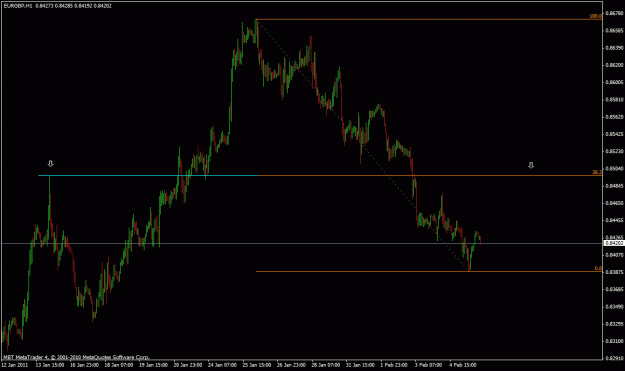Select the Fibonacci 38.2 level line
625x371 pixels.
coord(430,175)
